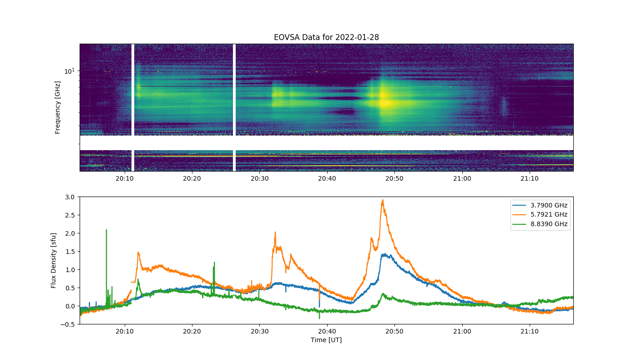The image size is (637, 364).
Task: Click the Flux Density [sfu] axis label
Action: [x=54, y=260]
